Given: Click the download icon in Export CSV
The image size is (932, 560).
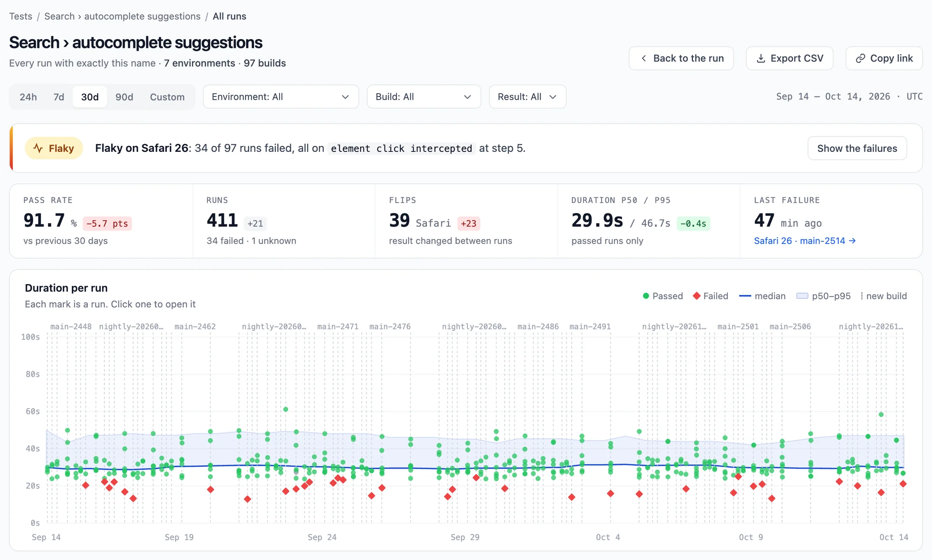Looking at the screenshot, I should pyautogui.click(x=761, y=58).
